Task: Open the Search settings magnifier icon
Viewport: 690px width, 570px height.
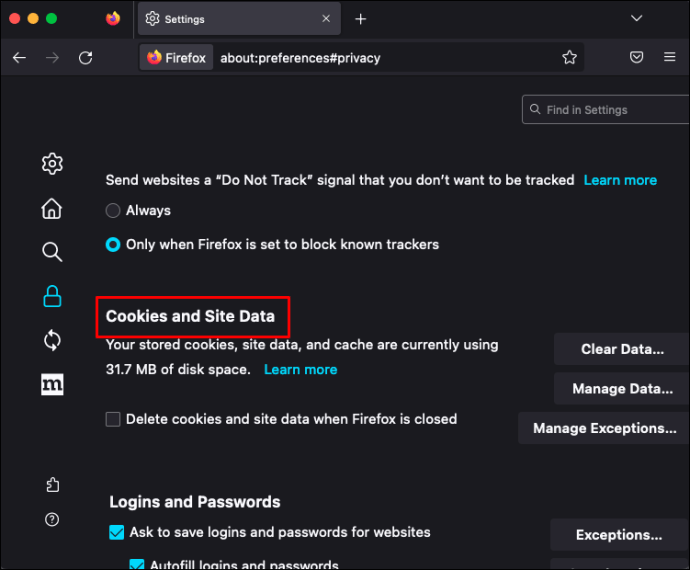Action: point(52,252)
